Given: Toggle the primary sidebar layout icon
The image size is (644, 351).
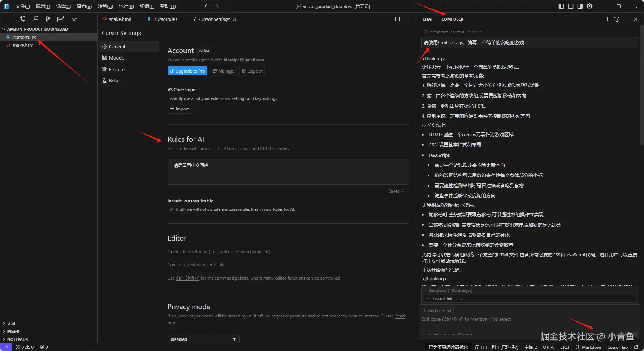Looking at the screenshot, I should click(x=561, y=6).
